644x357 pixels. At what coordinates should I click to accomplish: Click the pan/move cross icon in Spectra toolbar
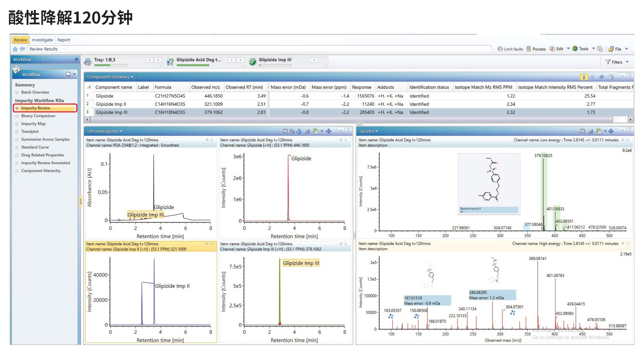coord(611,131)
